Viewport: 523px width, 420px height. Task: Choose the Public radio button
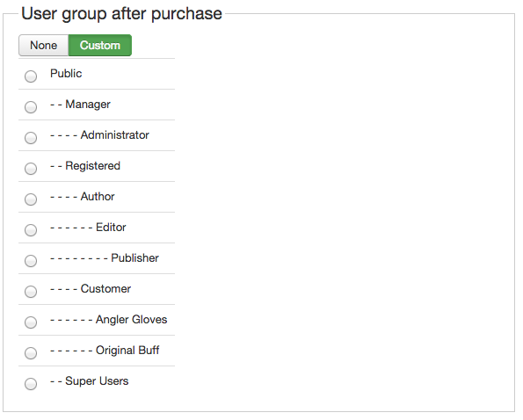coord(31,76)
